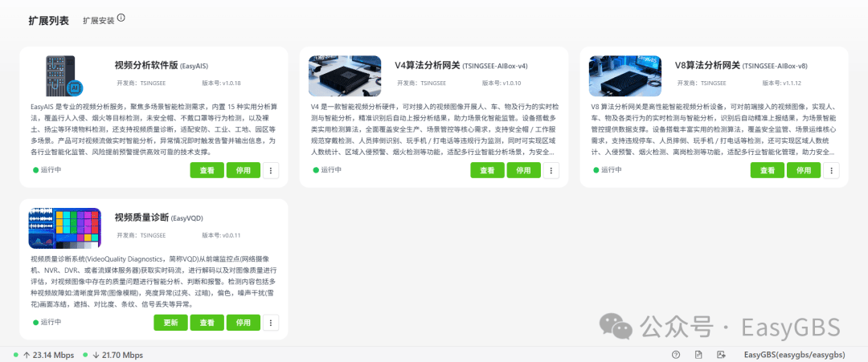Click the EasyGBS(easygbs/easygbs) account label
The height and width of the screenshot is (362, 868).
coord(794,355)
